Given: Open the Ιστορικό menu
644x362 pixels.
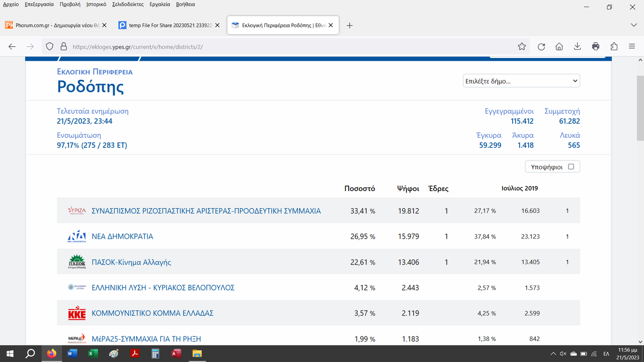Looking at the screenshot, I should pyautogui.click(x=96, y=5).
